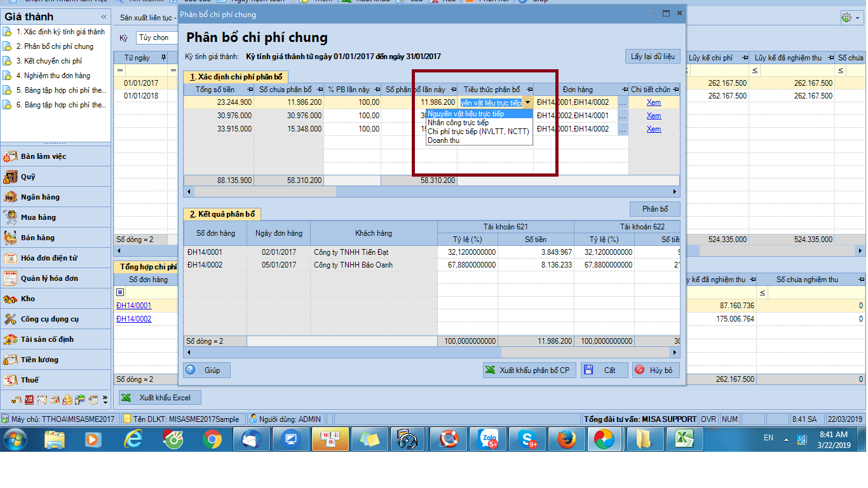Screen dimensions: 868x488
Task: Open Tài sản cố định module
Action: tap(56, 339)
